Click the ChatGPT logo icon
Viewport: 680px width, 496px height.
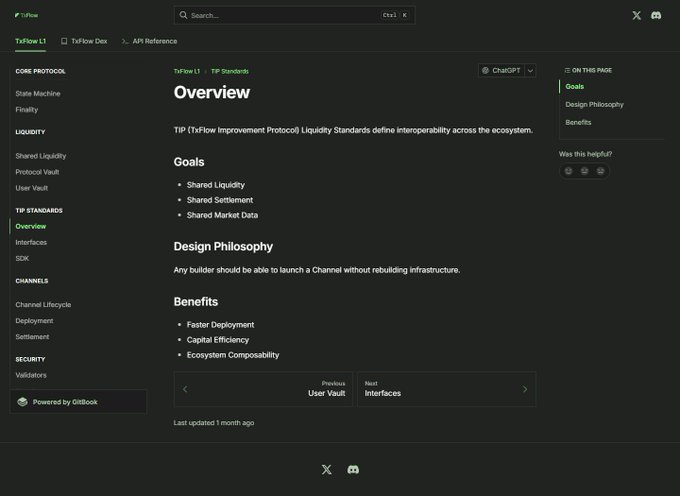(x=485, y=70)
